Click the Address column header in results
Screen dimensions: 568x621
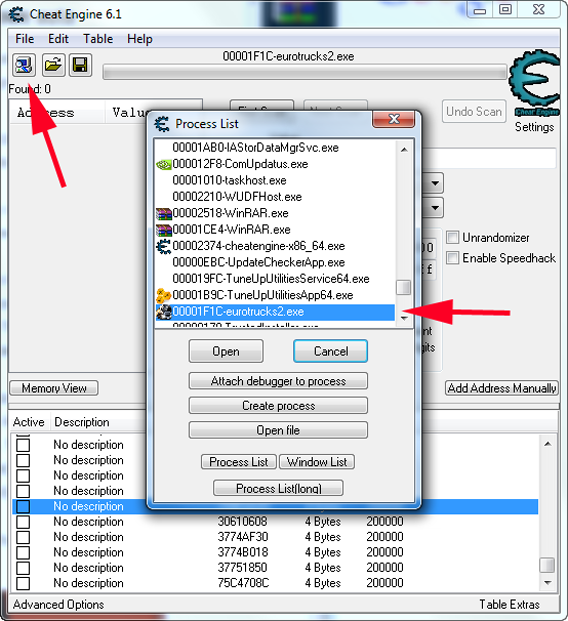[57, 112]
